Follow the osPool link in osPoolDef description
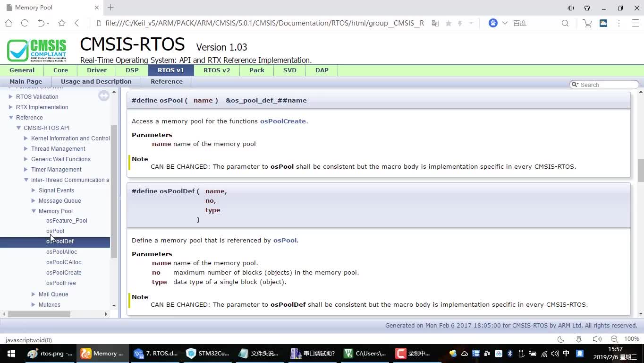Image resolution: width=644 pixels, height=363 pixels. pos(285,240)
